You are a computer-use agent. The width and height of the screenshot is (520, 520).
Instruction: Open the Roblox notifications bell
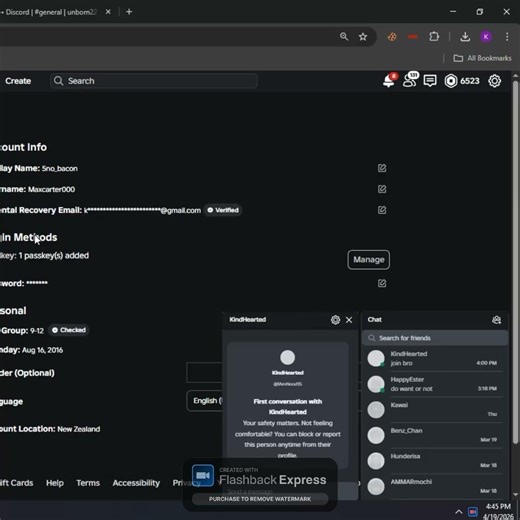point(389,81)
